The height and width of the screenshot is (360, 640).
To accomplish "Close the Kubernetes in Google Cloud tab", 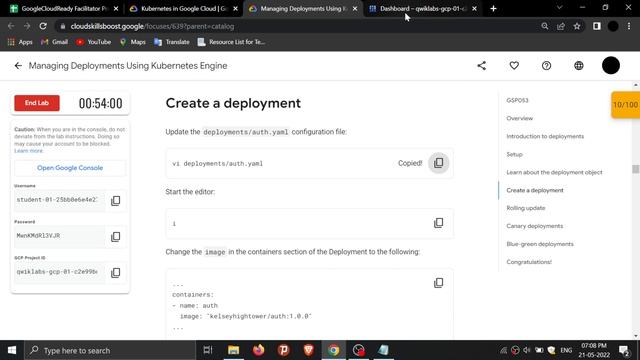I will click(236, 8).
